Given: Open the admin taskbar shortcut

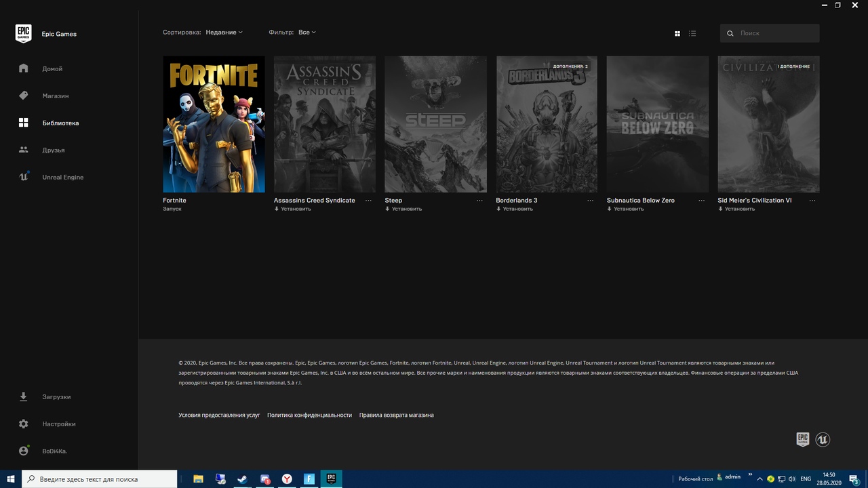Looking at the screenshot, I should (x=729, y=476).
